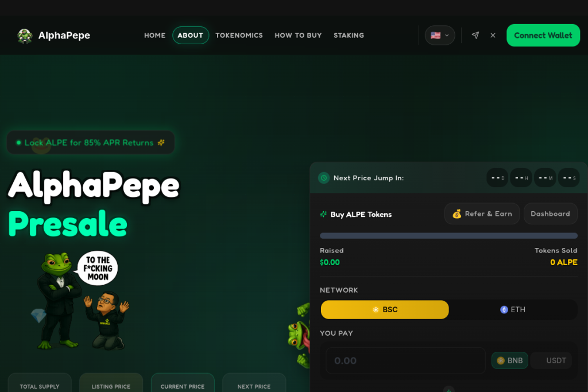This screenshot has height=392, width=588.
Task: Focus the You Pay amount field
Action: (x=405, y=360)
